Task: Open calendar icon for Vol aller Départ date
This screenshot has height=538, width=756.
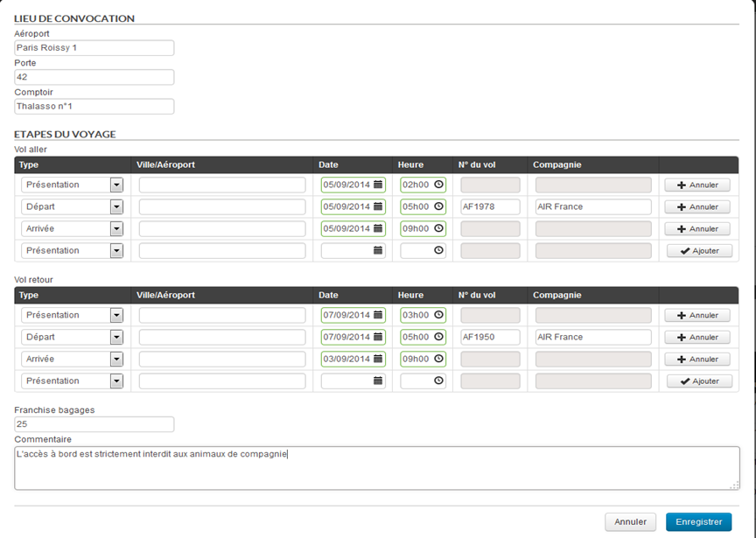Action: pyautogui.click(x=378, y=207)
